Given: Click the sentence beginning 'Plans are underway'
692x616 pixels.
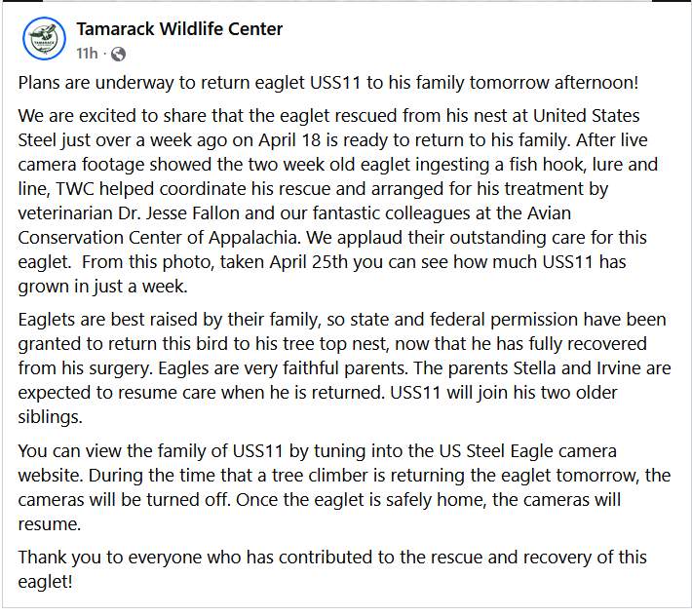Looking at the screenshot, I should click(x=327, y=83).
